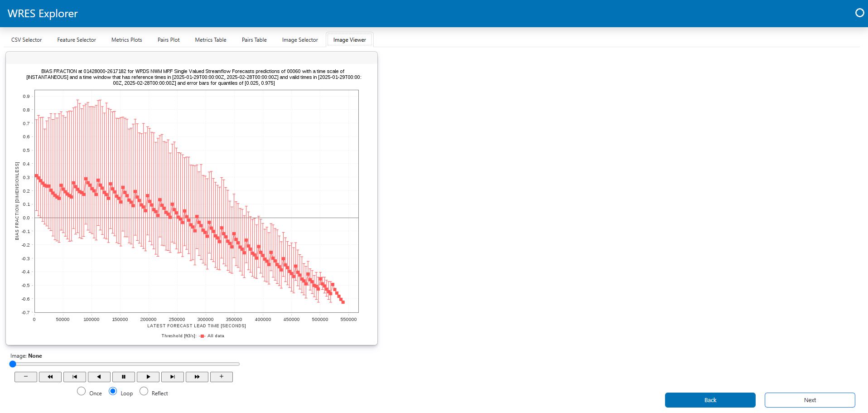Play animation forward button
The height and width of the screenshot is (413, 868).
[x=148, y=377]
